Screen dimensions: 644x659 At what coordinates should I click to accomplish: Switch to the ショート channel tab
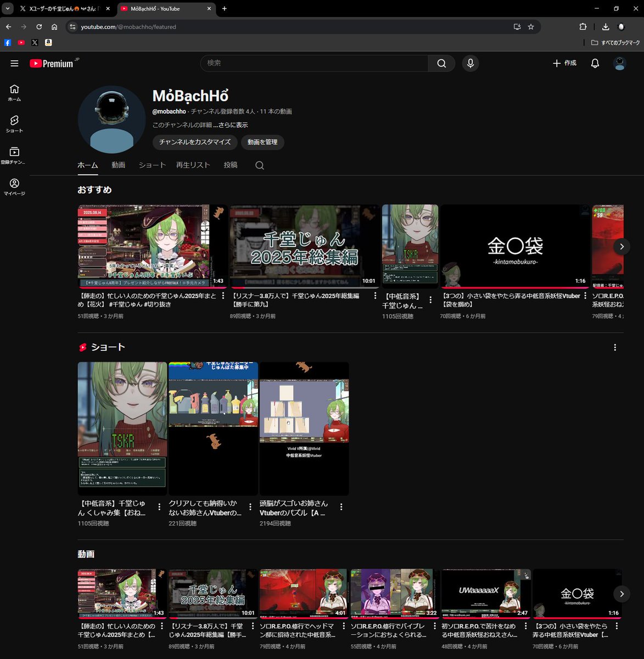click(152, 165)
